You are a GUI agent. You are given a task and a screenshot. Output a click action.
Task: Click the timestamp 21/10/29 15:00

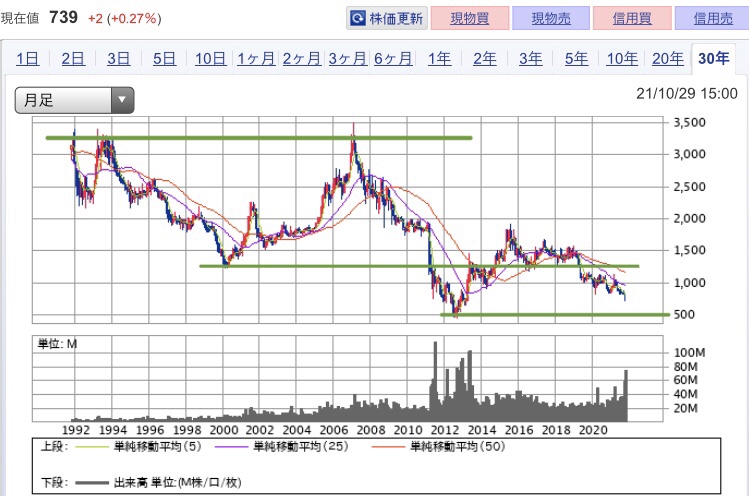point(686,93)
